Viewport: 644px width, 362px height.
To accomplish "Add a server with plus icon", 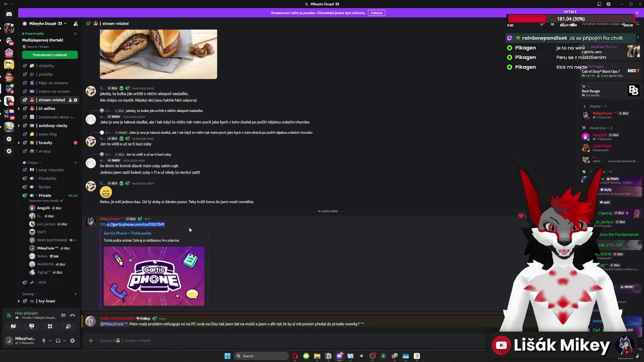I will point(9,139).
